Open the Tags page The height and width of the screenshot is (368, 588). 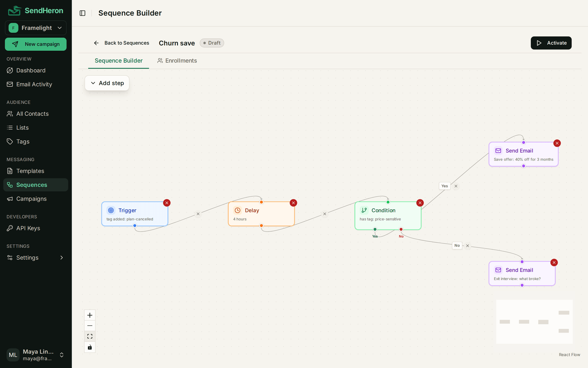[x=36, y=141]
